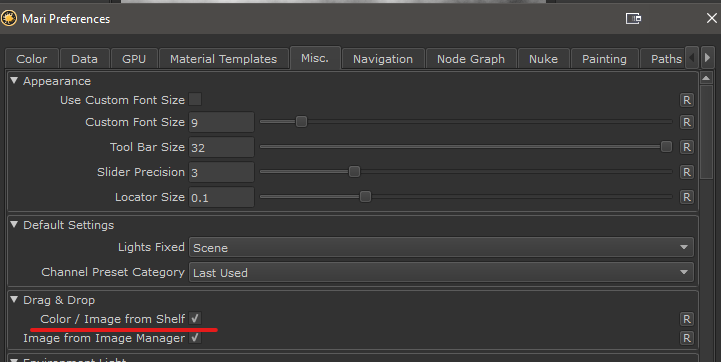721x362 pixels.
Task: Switch to the Node Graph tab
Action: point(471,59)
